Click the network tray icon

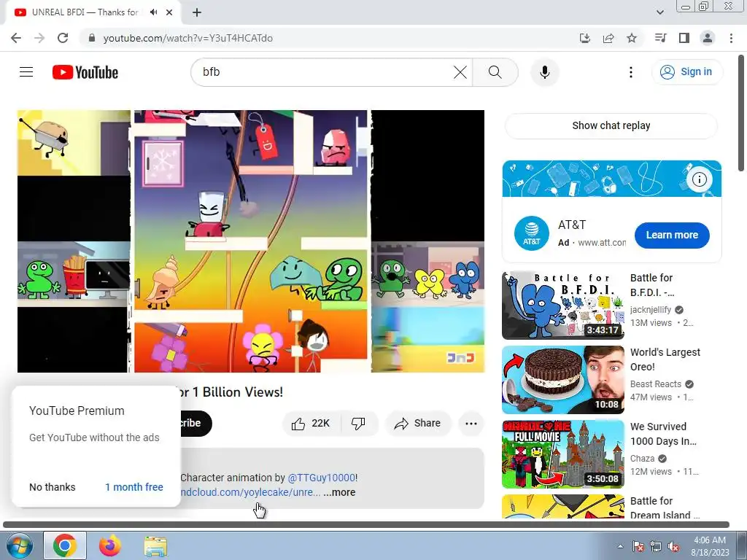coord(656,547)
